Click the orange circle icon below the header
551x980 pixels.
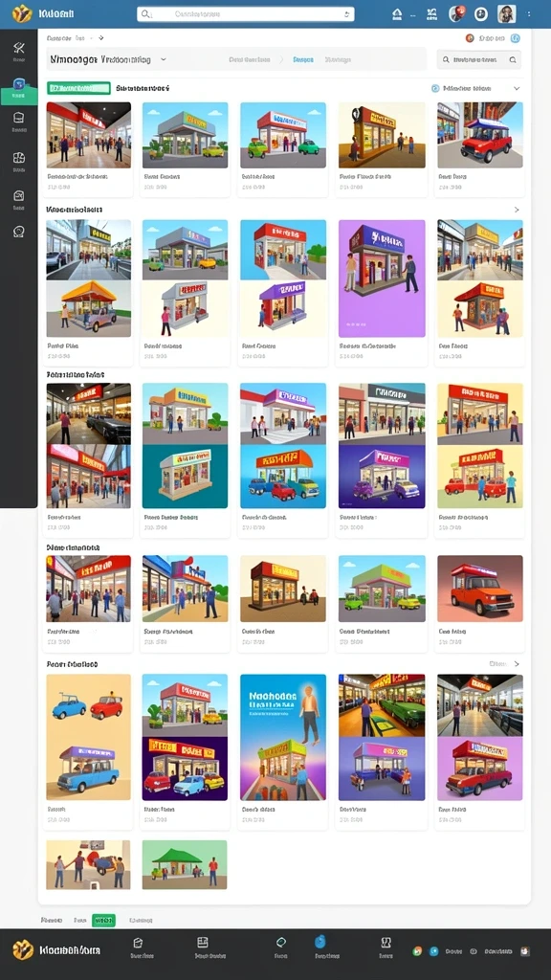point(470,38)
